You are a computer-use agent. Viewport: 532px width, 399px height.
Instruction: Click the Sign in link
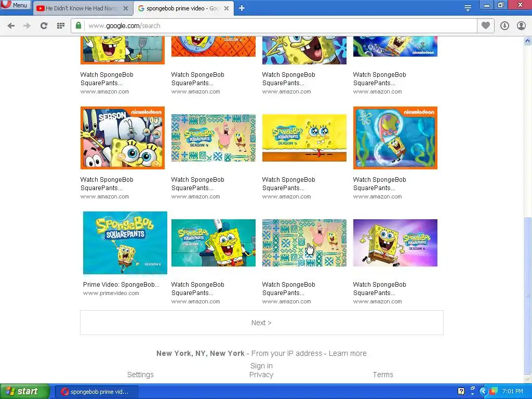(x=261, y=366)
